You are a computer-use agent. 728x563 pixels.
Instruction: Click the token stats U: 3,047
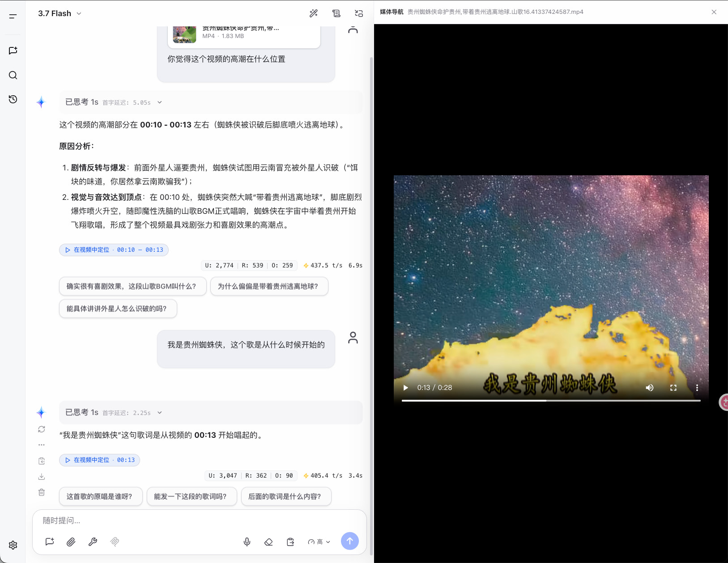tap(223, 475)
